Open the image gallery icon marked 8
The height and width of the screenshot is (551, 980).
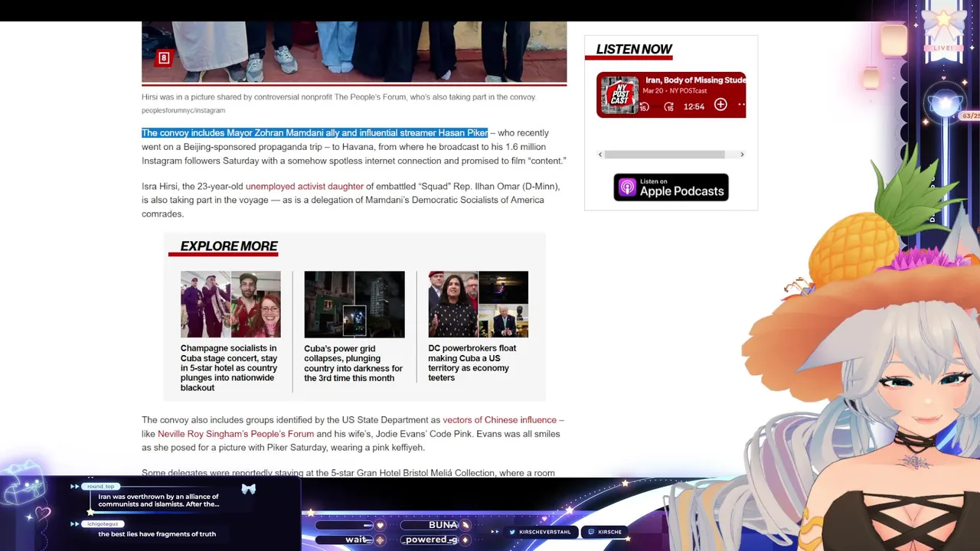click(x=163, y=58)
